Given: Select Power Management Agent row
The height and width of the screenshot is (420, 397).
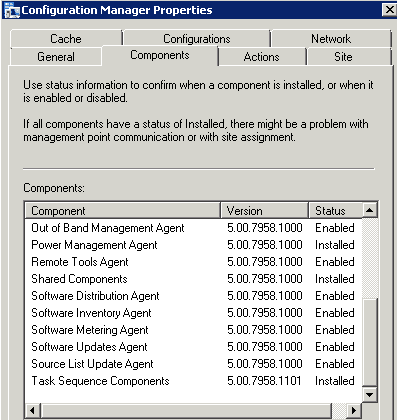Looking at the screenshot, I should tap(193, 245).
